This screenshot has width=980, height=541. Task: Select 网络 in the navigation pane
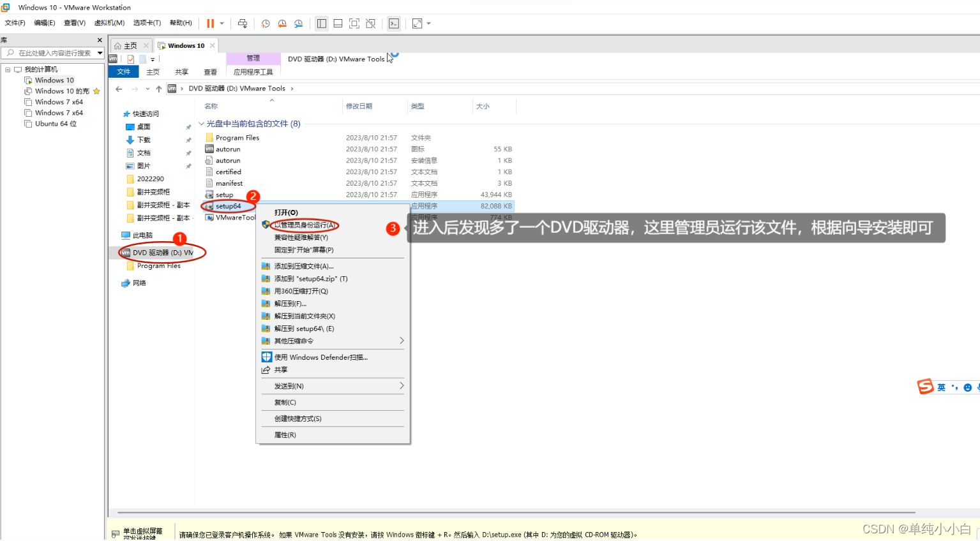pyautogui.click(x=139, y=283)
